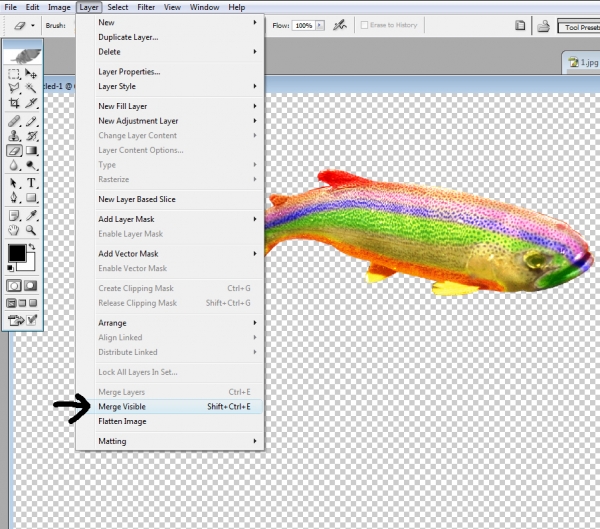Select the Gradient tool
600x529 pixels.
click(31, 150)
